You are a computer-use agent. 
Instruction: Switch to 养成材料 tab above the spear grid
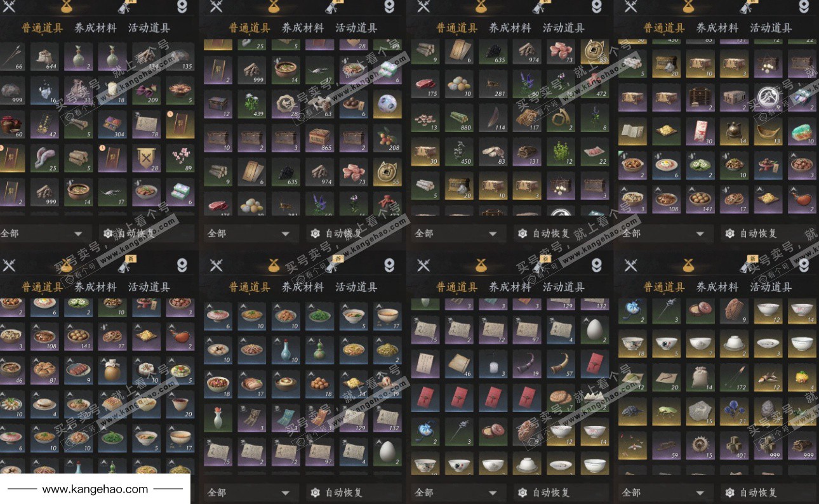click(x=95, y=28)
